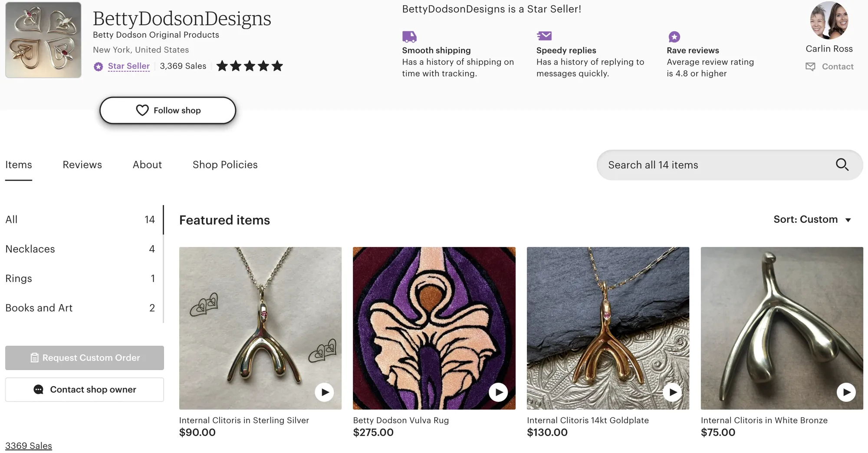Play video on 14kt Goldplate listing

pos(672,392)
